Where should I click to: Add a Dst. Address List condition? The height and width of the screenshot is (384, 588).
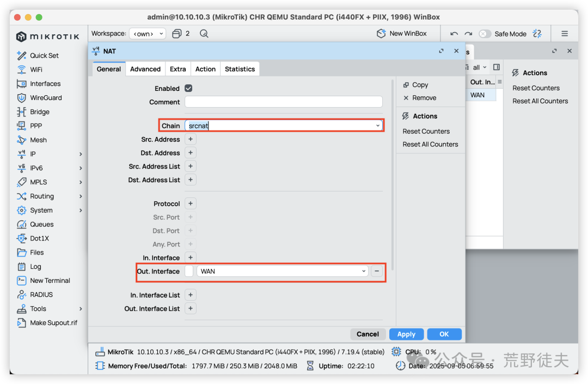pyautogui.click(x=191, y=180)
